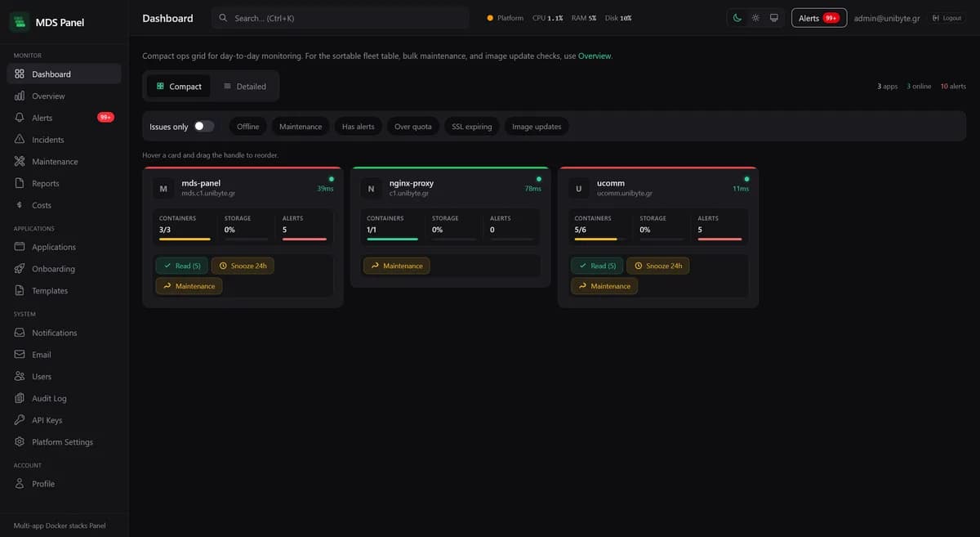Switch to the Detailed view tab
The image size is (980, 537).
click(x=245, y=86)
